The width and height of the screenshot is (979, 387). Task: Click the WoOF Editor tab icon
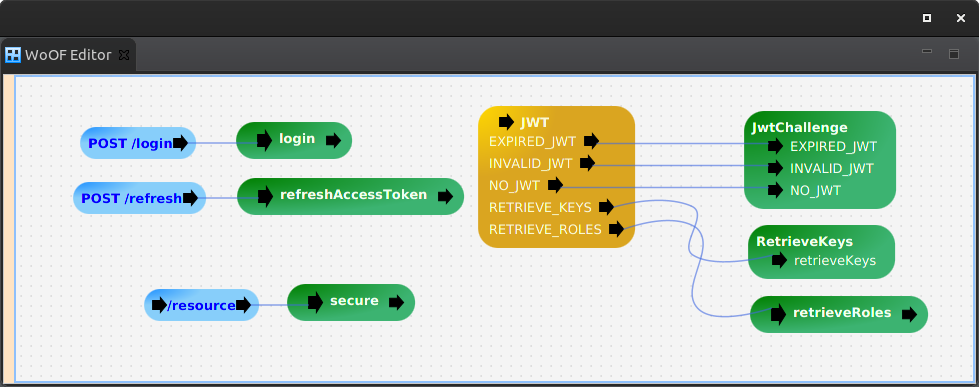pos(13,55)
